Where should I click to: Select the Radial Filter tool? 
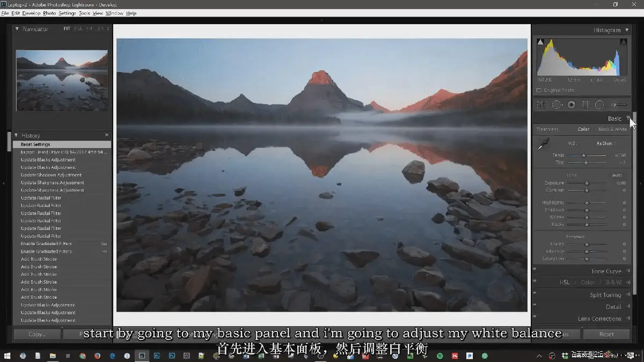point(599,105)
